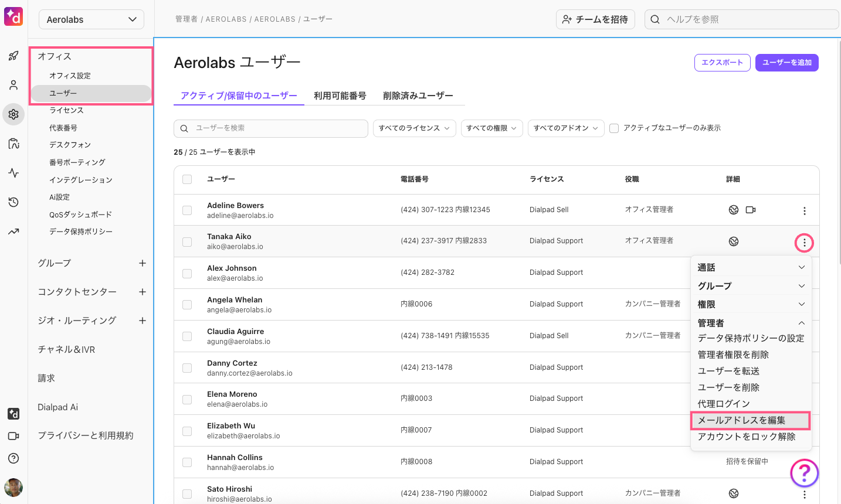
Task: Select the admin settings gear icon
Action: coord(13,114)
